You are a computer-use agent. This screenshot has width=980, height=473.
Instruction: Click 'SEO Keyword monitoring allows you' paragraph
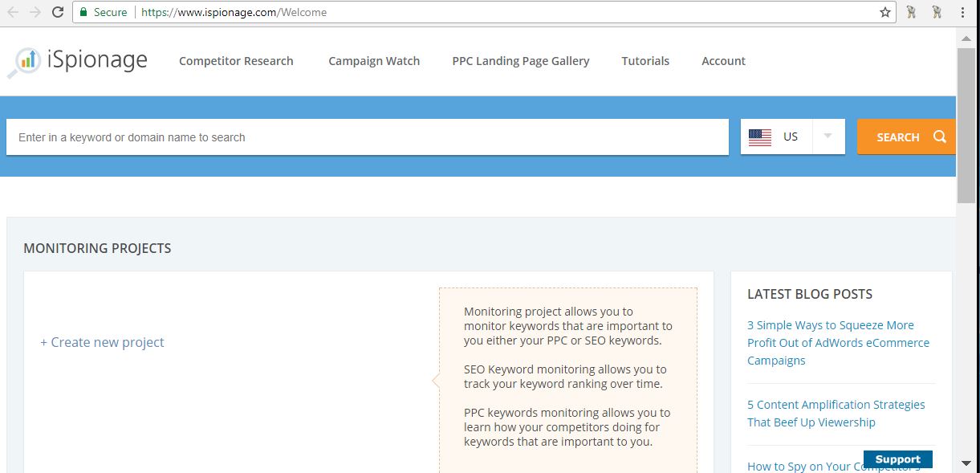pos(565,377)
